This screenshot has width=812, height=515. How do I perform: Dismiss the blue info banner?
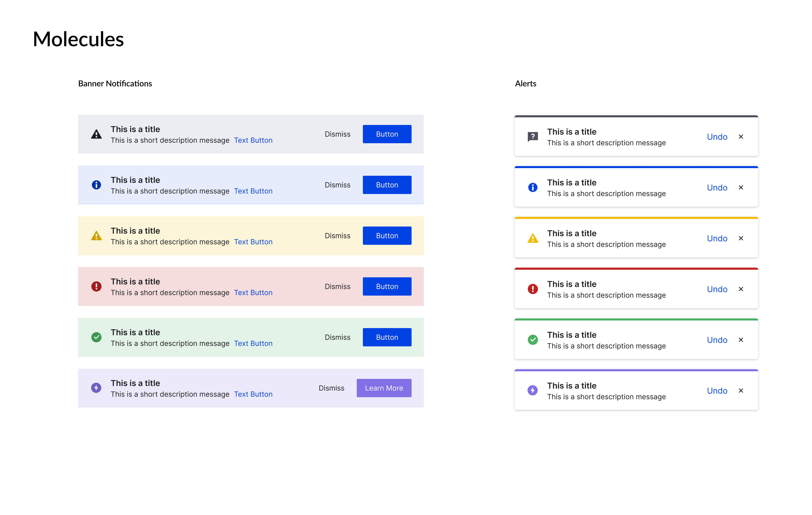tap(337, 185)
